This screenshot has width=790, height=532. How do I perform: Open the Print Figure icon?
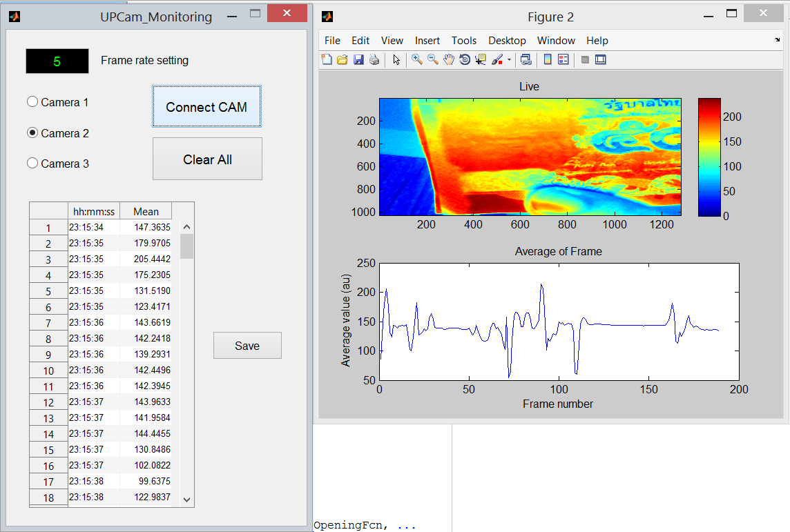pyautogui.click(x=374, y=59)
